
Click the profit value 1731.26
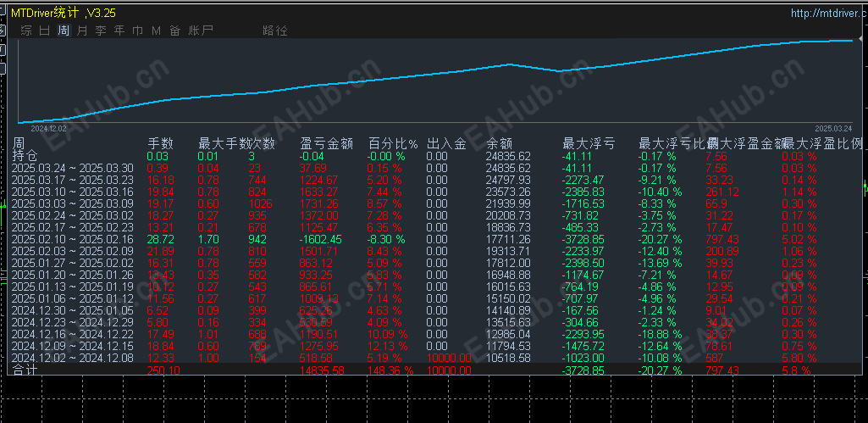pyautogui.click(x=319, y=203)
